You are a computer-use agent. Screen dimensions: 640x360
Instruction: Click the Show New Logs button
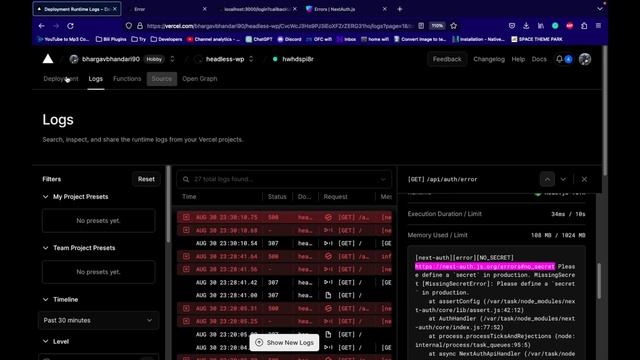coord(284,342)
